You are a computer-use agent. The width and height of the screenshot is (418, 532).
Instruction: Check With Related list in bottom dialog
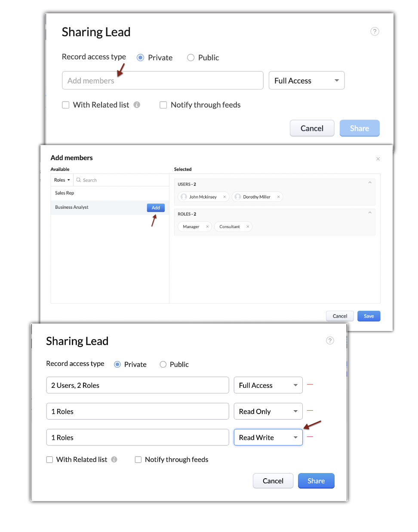pos(49,460)
